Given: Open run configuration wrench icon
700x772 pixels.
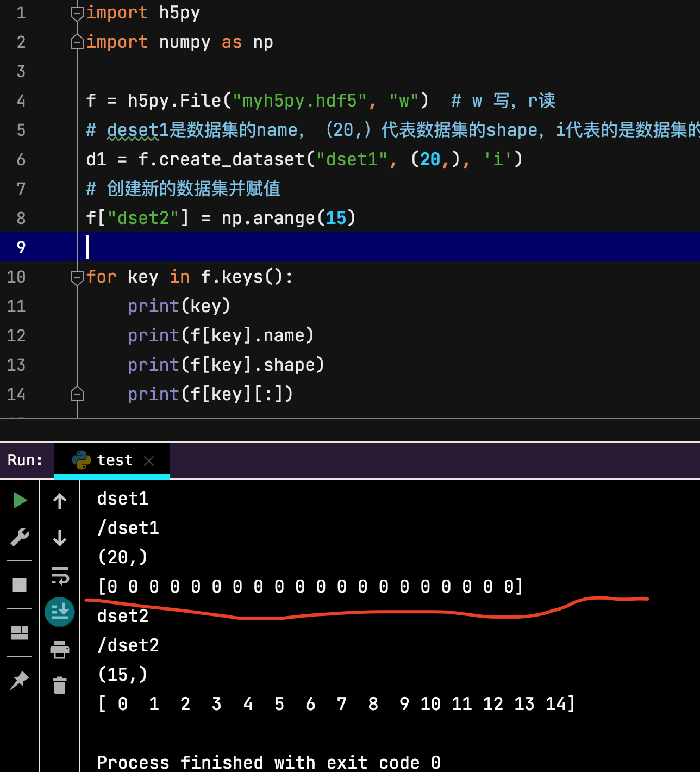Looking at the screenshot, I should [x=20, y=537].
